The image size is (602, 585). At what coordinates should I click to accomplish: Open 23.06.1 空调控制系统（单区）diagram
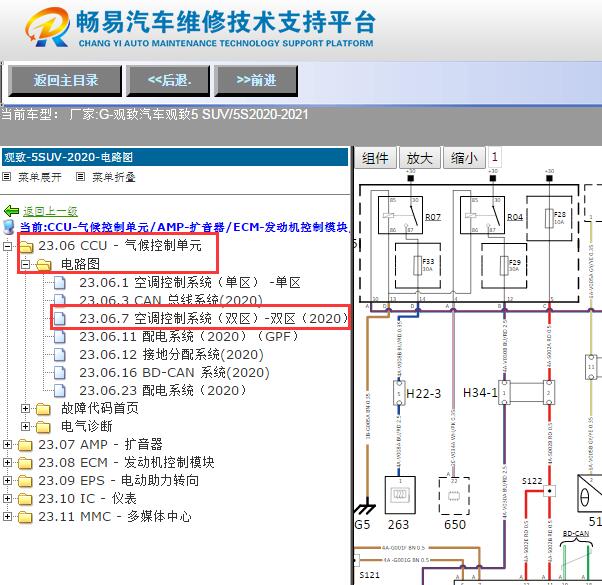[190, 283]
